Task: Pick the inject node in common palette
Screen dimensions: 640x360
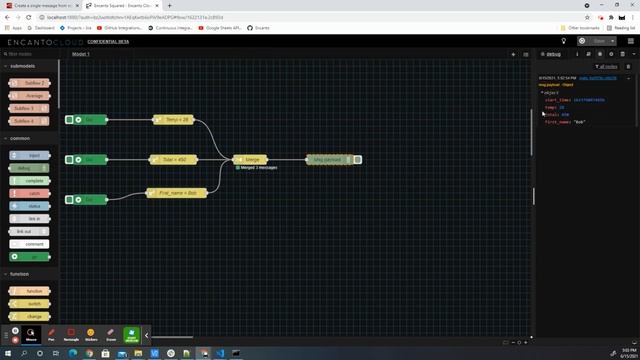Action: [x=29, y=156]
